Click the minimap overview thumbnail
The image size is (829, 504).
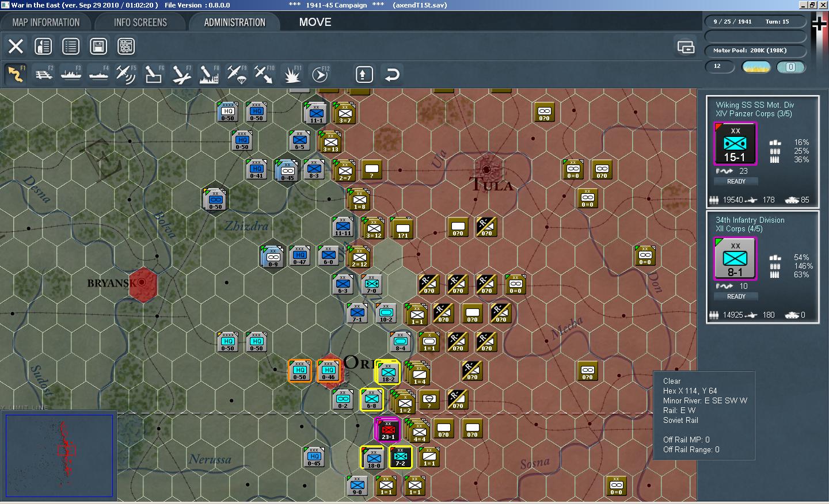(x=59, y=455)
